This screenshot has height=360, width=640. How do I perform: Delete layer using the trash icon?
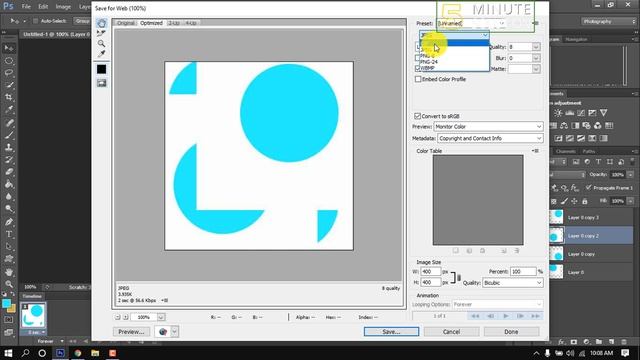tap(624, 342)
